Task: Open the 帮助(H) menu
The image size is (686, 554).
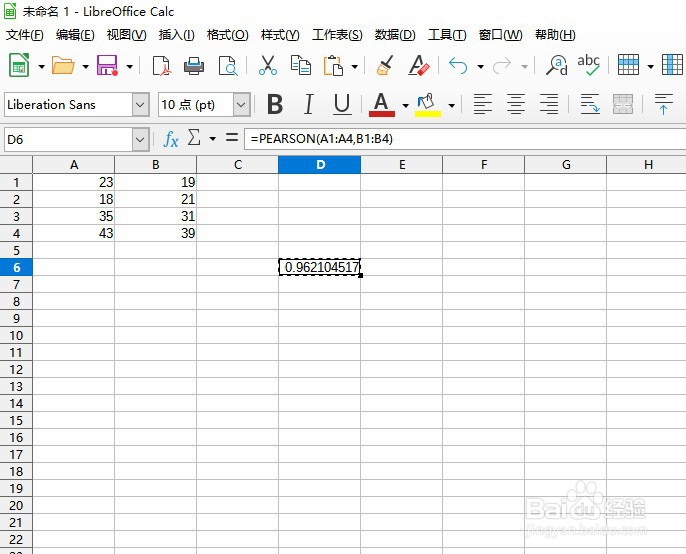Action: pos(555,35)
